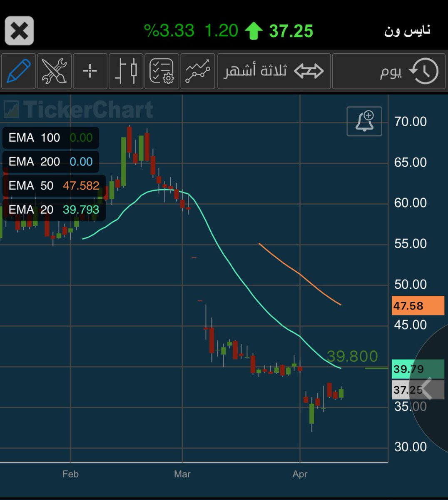
Task: Click the last price 37.25 header
Action: [291, 31]
